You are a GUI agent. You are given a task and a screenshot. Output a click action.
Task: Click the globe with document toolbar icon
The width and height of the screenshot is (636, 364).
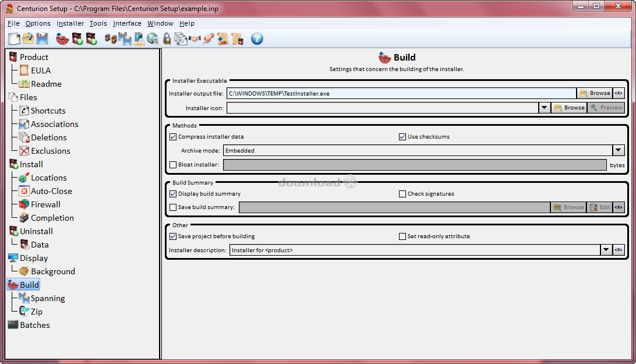point(153,39)
